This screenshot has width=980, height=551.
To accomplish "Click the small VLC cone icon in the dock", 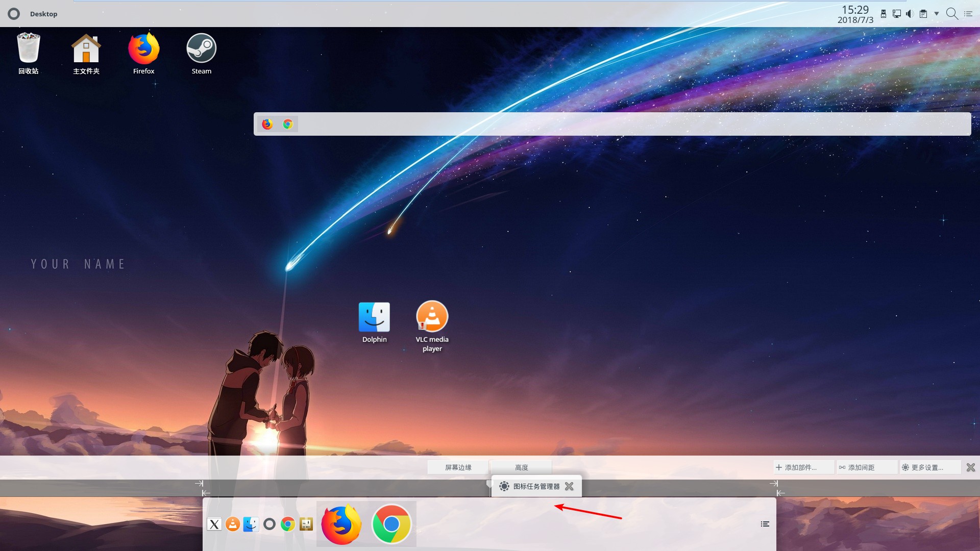I will (233, 524).
